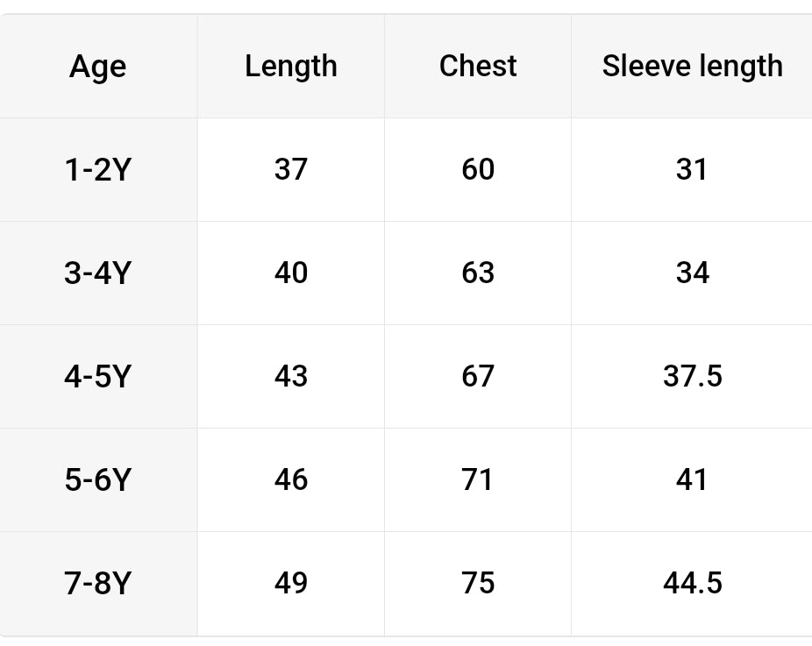Click the Sleeve length column header
Viewport: 812px width, 646px height.
coord(692,67)
